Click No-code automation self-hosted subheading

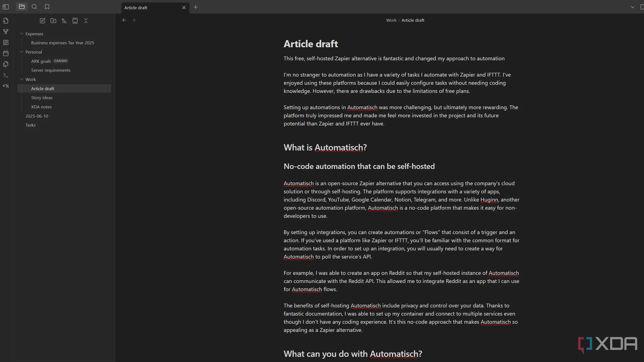(x=359, y=166)
